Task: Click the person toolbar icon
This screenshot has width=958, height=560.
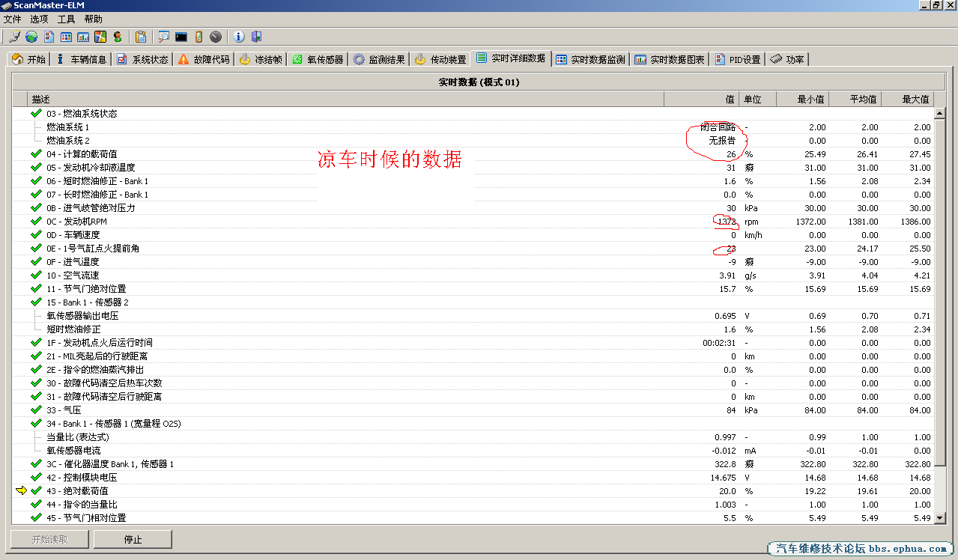Action: [118, 37]
